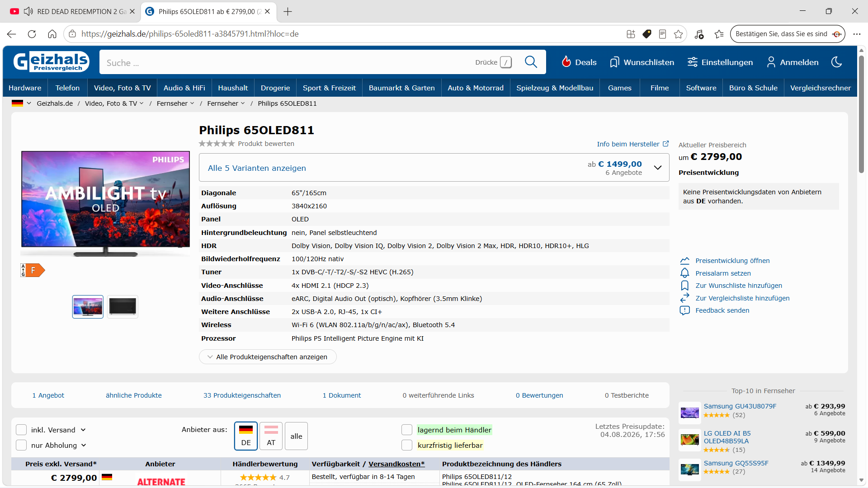Click Zur Wunschliste hinzufügen link

[739, 286]
